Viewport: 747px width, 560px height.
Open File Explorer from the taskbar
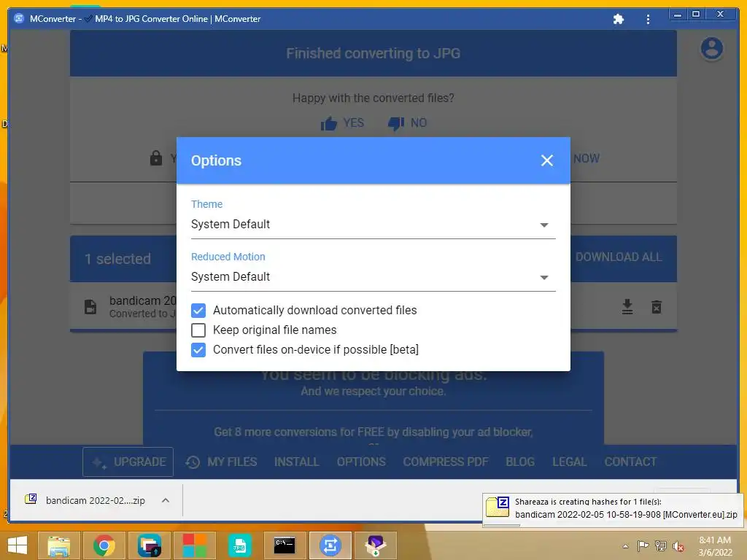tap(59, 545)
